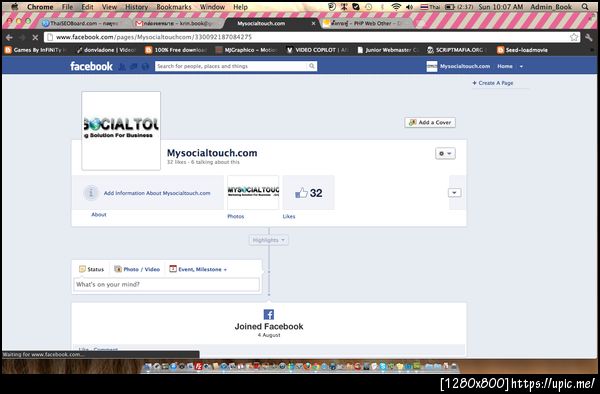The height and width of the screenshot is (394, 600).
Task: Click the page avatar in the Facebook top bar
Action: click(x=432, y=66)
